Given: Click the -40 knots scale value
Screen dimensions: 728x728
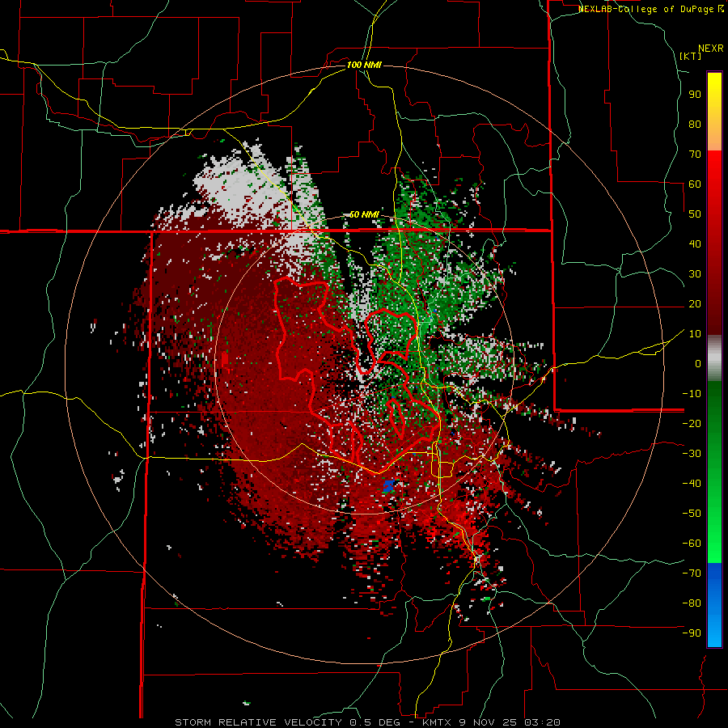Looking at the screenshot, I should (x=692, y=484).
